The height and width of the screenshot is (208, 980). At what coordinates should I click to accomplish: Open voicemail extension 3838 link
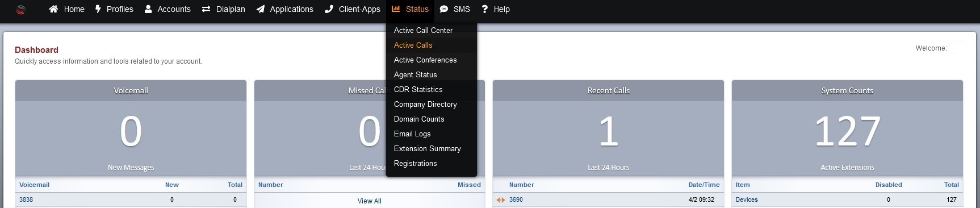click(26, 199)
